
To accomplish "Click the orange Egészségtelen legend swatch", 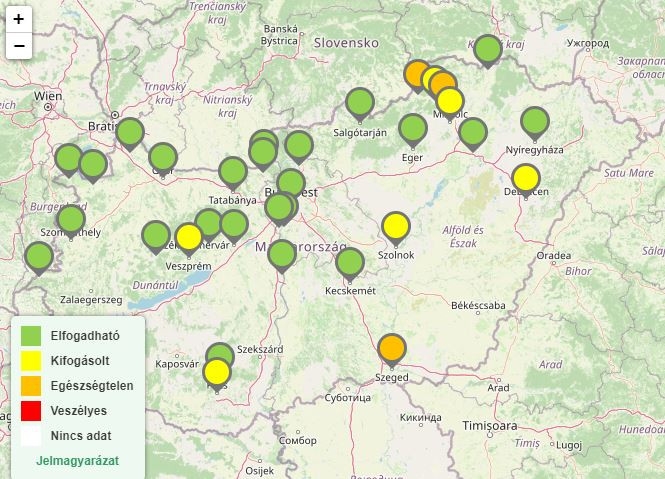I will click(31, 386).
